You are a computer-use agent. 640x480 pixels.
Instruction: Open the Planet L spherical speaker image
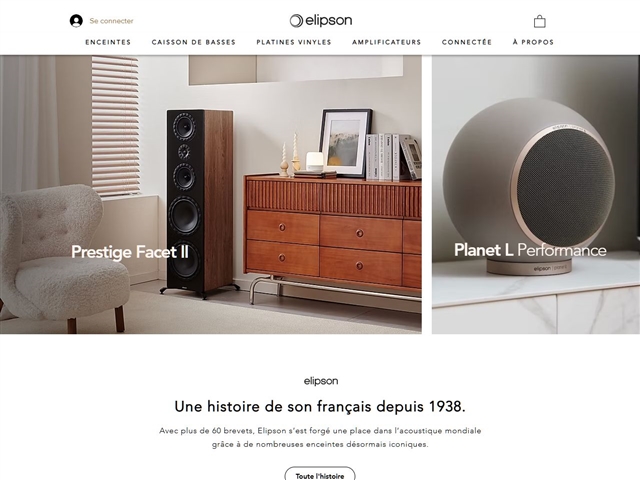click(x=529, y=186)
